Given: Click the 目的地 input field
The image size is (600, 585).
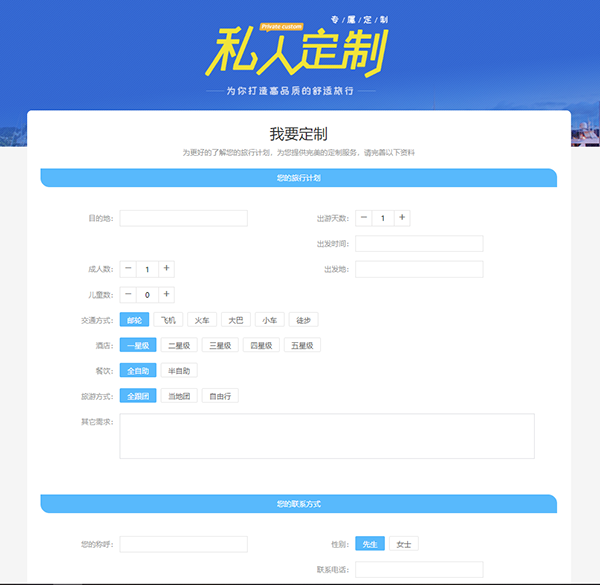Looking at the screenshot, I should [183, 218].
